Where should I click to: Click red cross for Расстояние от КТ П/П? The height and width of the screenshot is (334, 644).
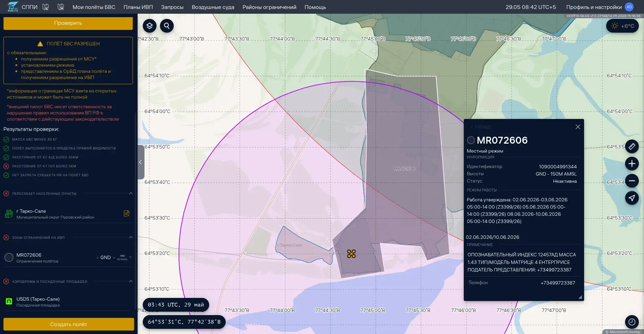[x=6, y=166]
